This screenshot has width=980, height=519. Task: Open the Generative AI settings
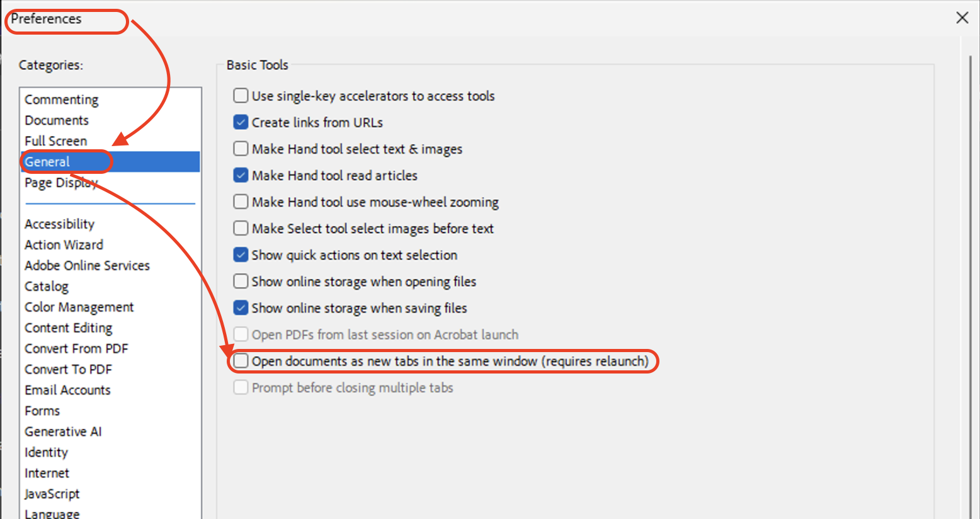(x=63, y=431)
